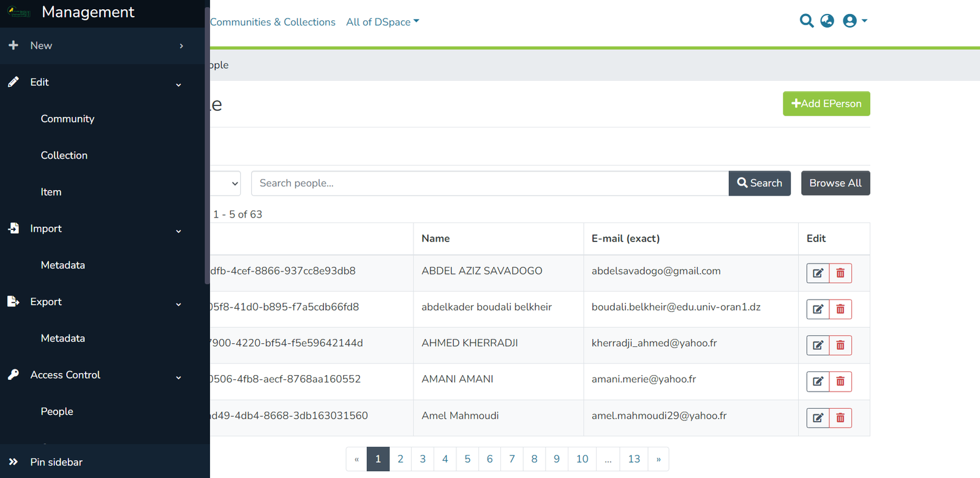Click the previous page arrow «

tap(356, 459)
